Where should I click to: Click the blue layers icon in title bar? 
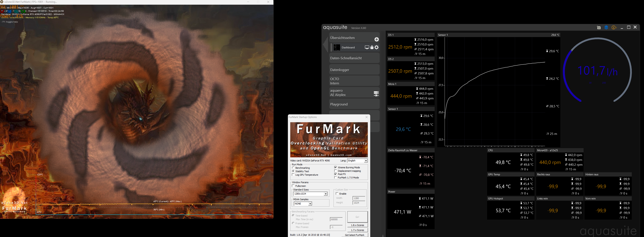pos(606,28)
